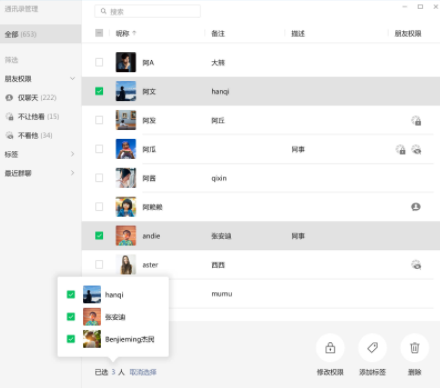440x388 pixels.
Task: Click the hanqi remark text
Action: coord(220,91)
